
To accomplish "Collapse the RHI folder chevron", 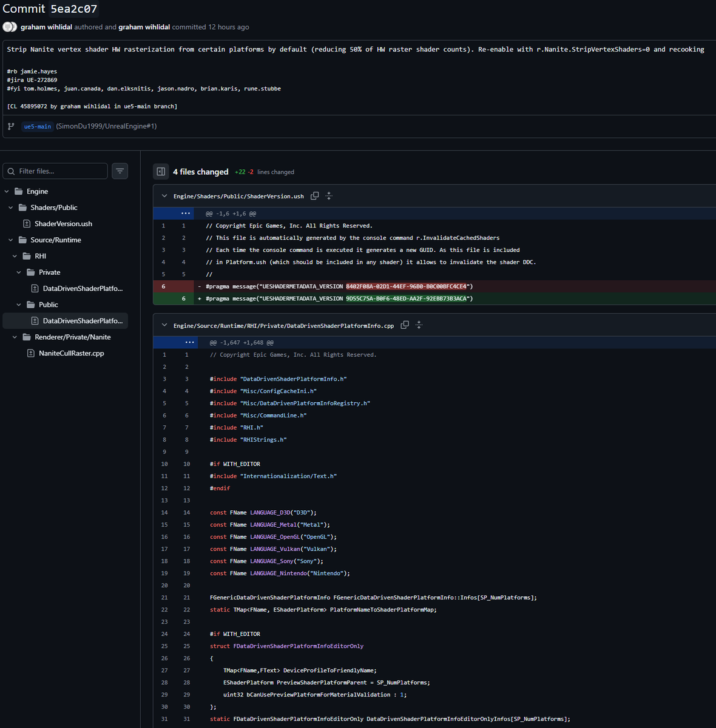I will click(15, 256).
